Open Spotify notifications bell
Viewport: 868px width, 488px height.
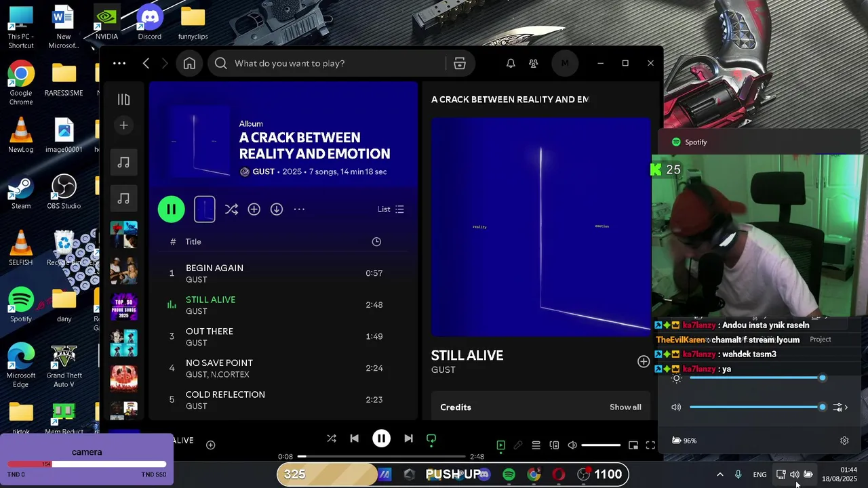click(511, 63)
